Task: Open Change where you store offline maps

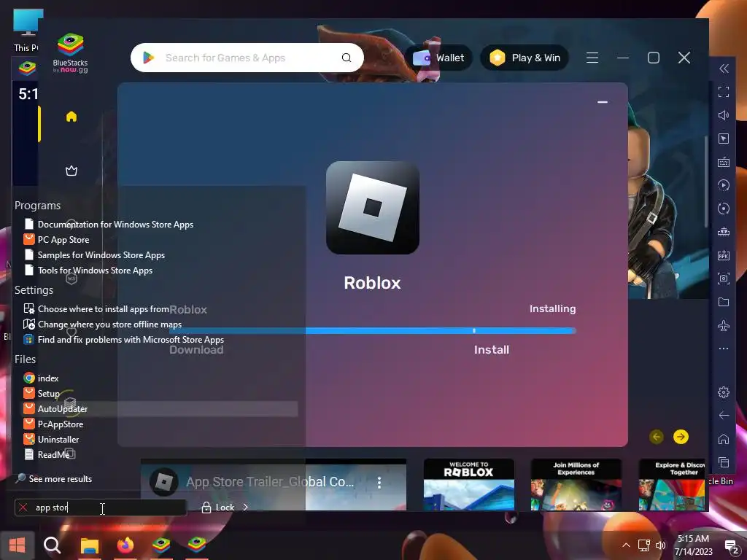Action: (x=109, y=324)
